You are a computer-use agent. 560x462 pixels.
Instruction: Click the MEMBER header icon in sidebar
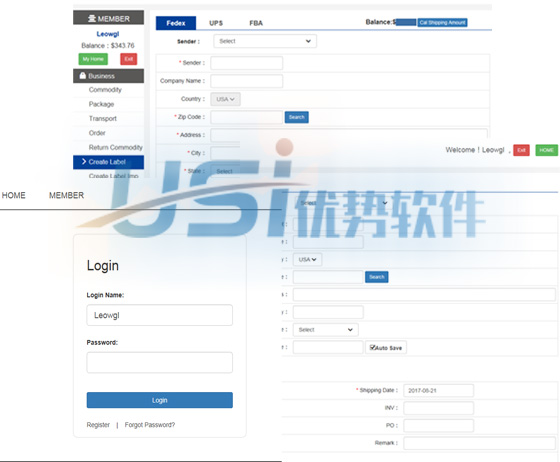[92, 19]
